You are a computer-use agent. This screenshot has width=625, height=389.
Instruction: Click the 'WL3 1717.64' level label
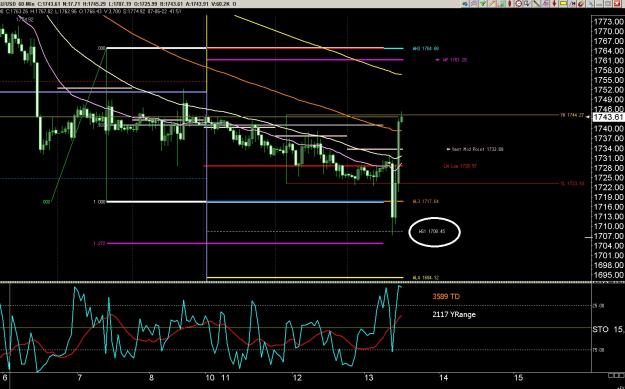coord(426,202)
